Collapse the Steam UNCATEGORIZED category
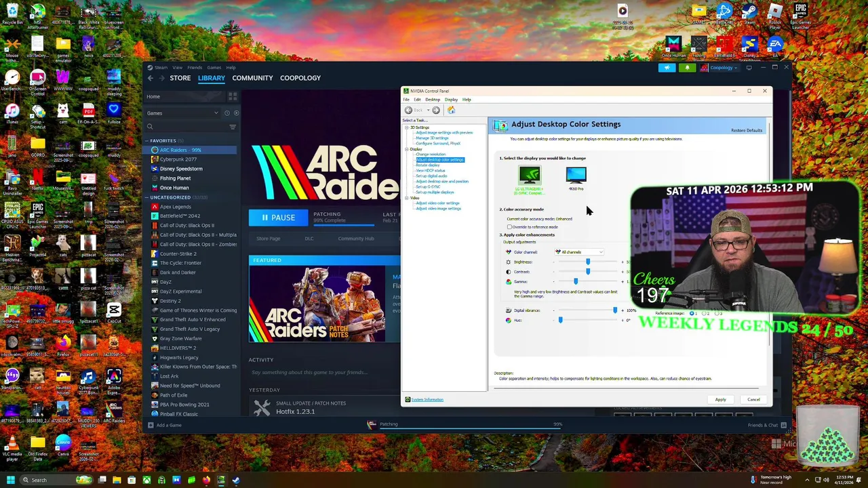Viewport: 868px width, 488px height. coord(146,197)
